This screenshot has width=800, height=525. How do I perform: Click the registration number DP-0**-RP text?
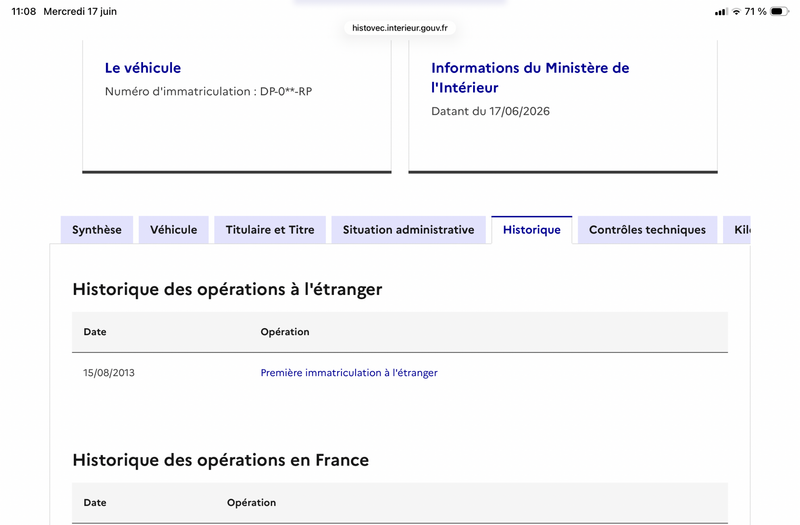pyautogui.click(x=286, y=91)
